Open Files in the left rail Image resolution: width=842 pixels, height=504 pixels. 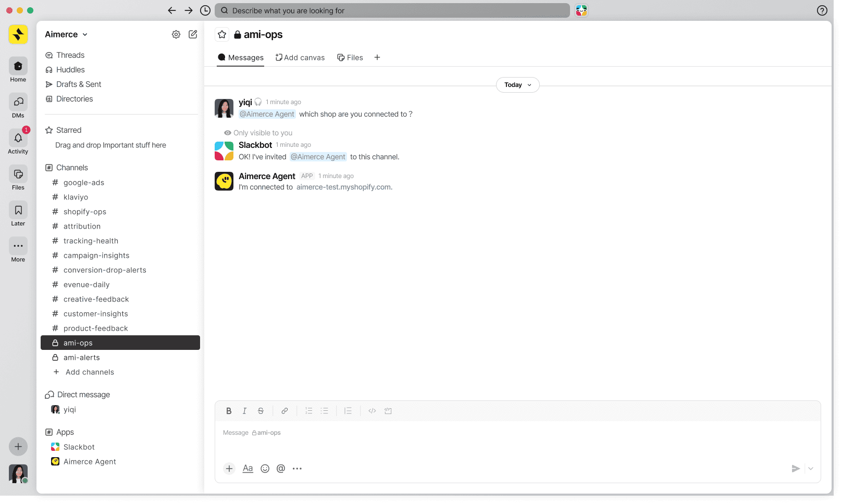18,178
